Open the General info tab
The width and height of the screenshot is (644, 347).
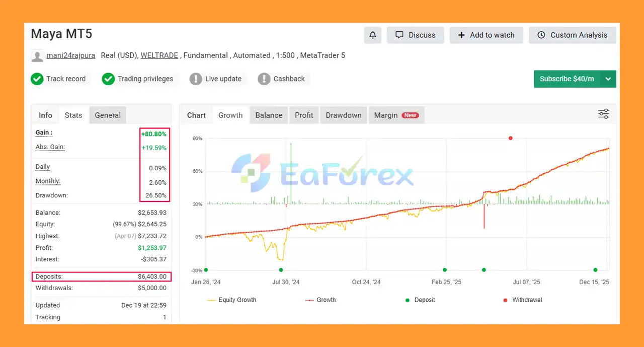pyautogui.click(x=108, y=115)
